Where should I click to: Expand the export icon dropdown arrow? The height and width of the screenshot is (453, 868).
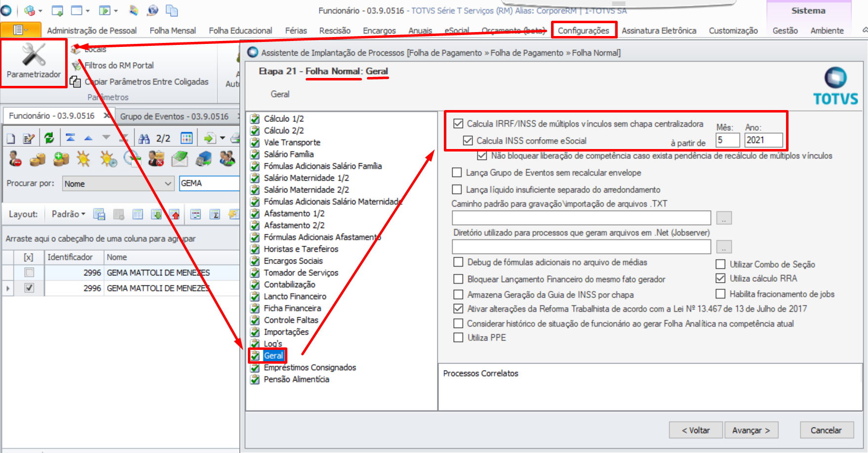pyautogui.click(x=222, y=138)
